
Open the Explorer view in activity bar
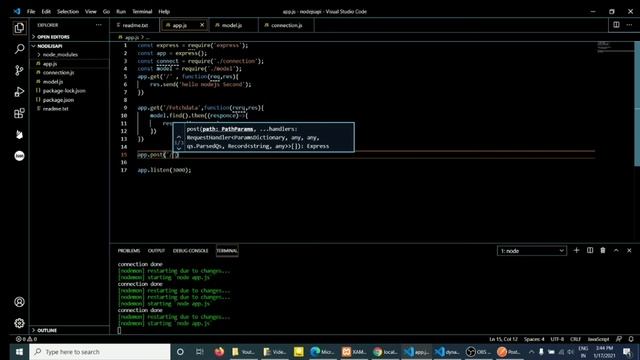pyautogui.click(x=19, y=28)
